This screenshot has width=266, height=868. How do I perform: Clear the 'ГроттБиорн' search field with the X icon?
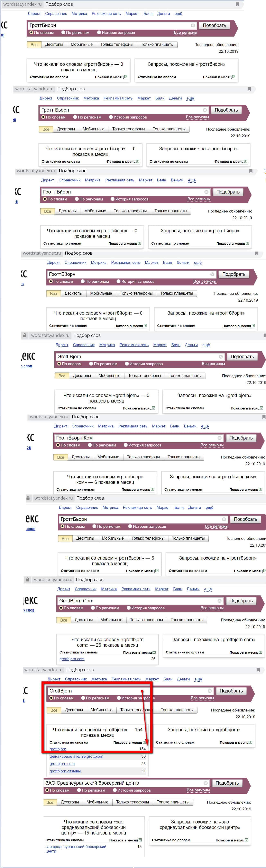193,25
